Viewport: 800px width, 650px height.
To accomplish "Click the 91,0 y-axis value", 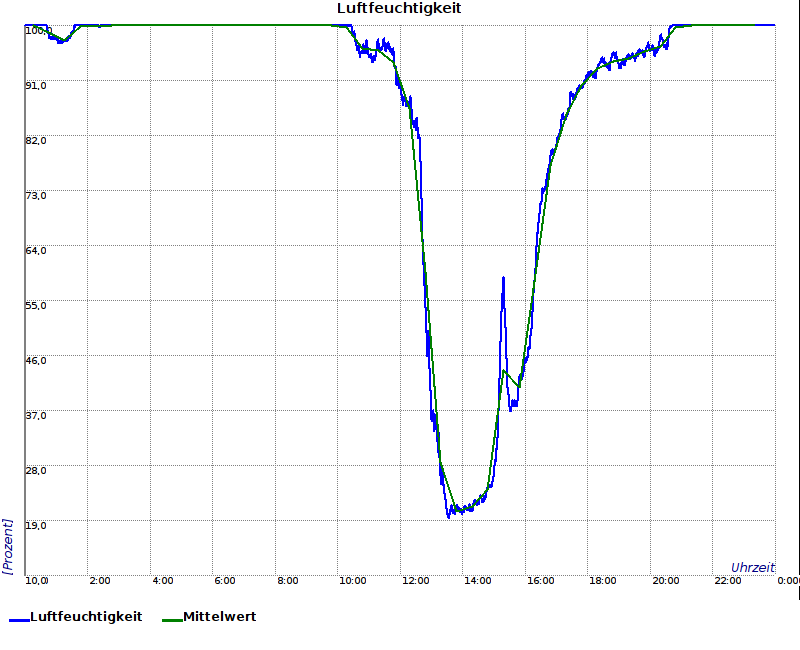I will tap(36, 86).
